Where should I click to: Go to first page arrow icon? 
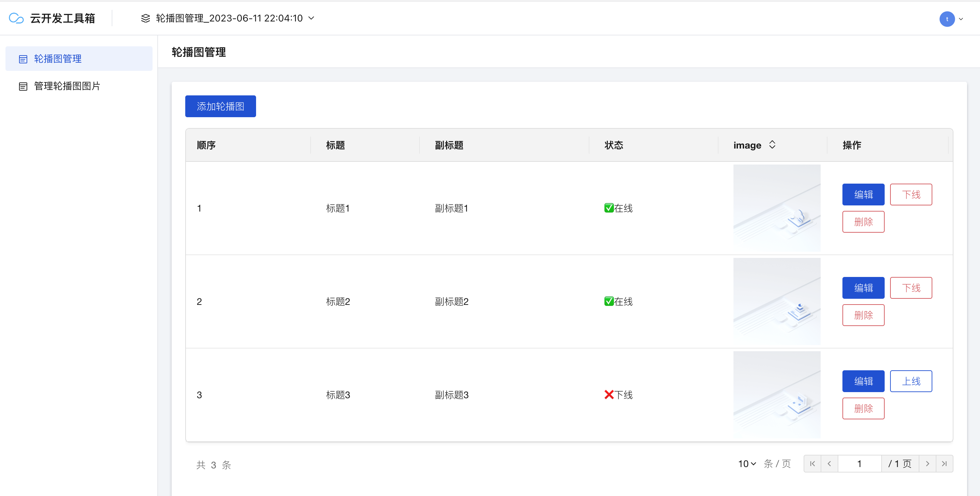pos(812,464)
